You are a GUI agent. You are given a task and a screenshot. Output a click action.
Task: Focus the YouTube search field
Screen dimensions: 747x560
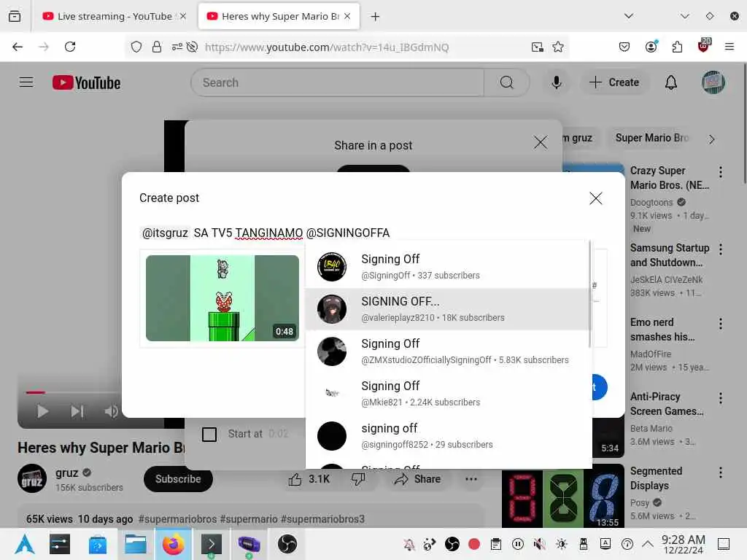(x=337, y=82)
